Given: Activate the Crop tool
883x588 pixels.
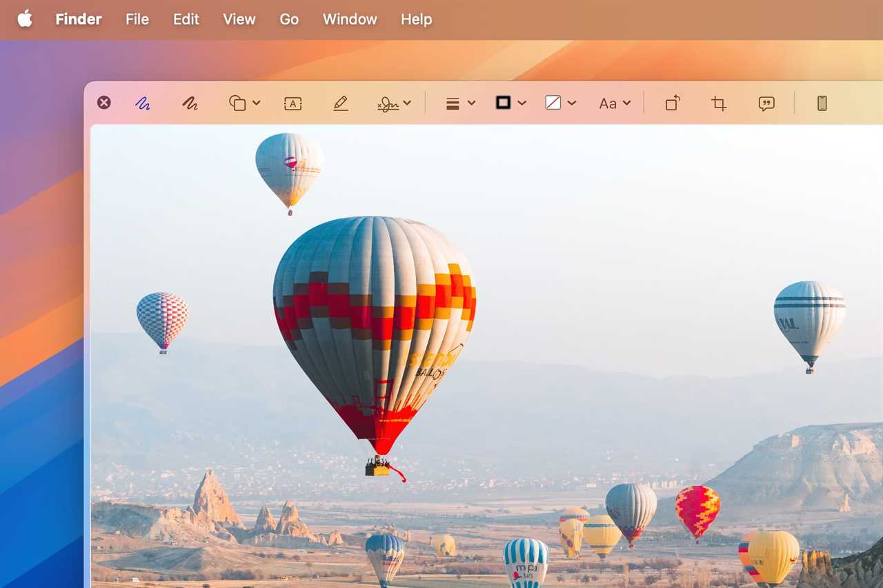Looking at the screenshot, I should pyautogui.click(x=718, y=103).
